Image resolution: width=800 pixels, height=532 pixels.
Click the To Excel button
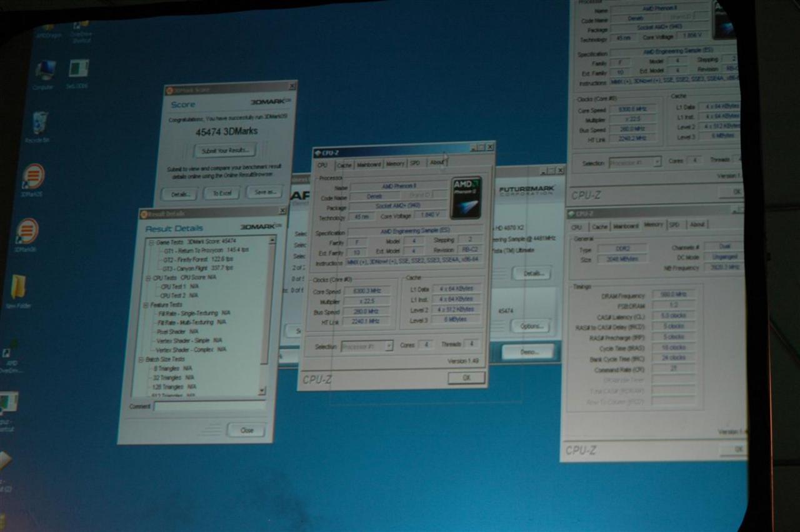click(222, 193)
